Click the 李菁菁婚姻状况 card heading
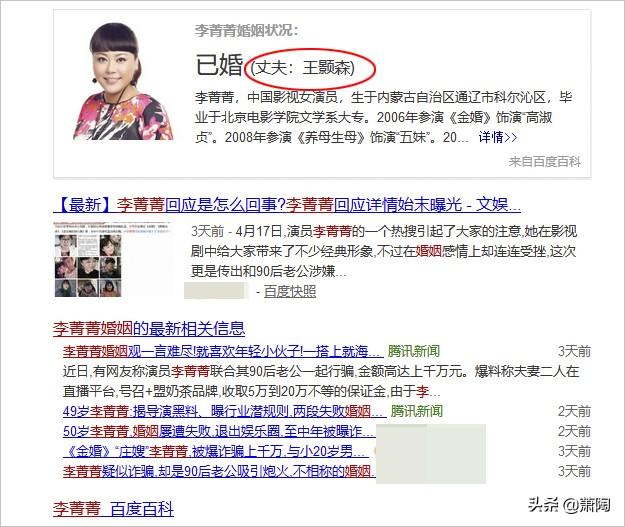This screenshot has height=527, width=625. click(246, 31)
